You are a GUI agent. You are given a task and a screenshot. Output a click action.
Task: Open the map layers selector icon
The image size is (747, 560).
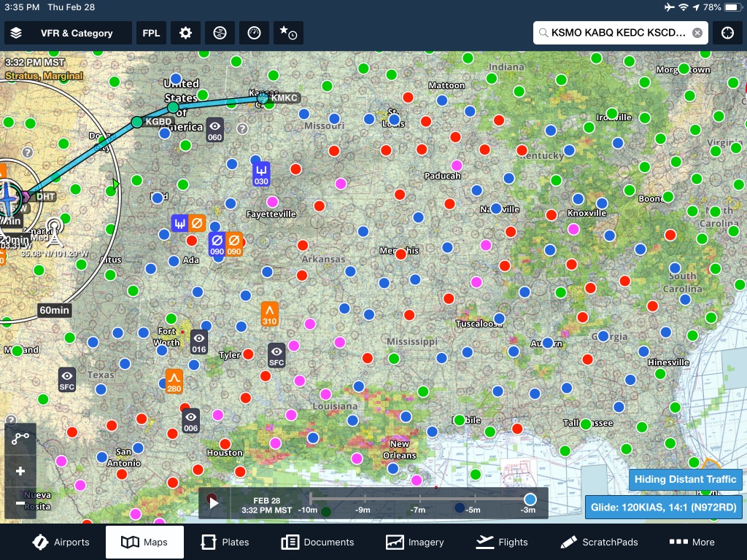17,33
